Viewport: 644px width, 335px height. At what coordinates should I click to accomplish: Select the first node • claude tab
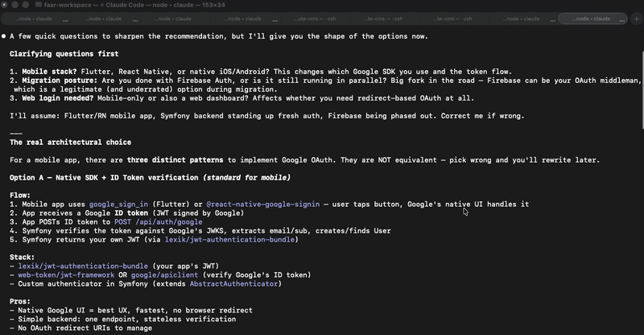(x=31, y=18)
